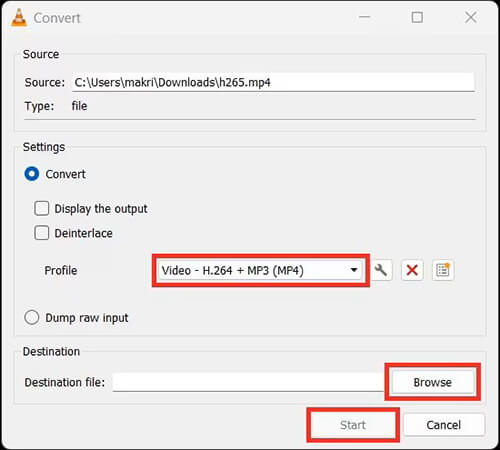The height and width of the screenshot is (450, 500).
Task: Maximize the Convert window
Action: click(x=417, y=17)
